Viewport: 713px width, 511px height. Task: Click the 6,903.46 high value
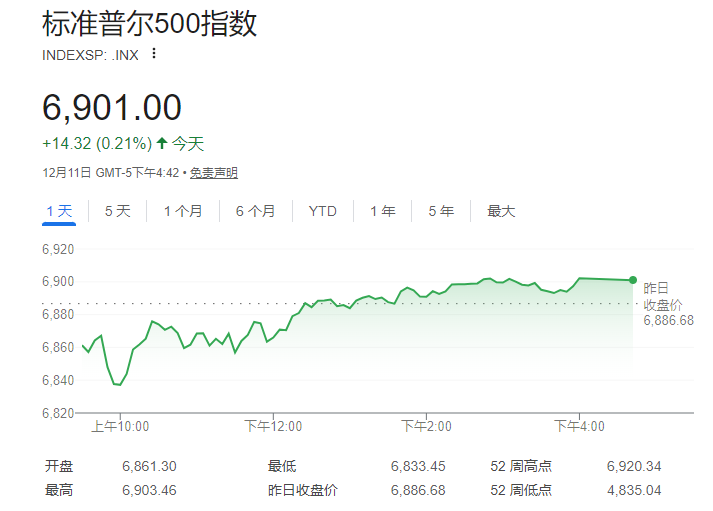(149, 491)
